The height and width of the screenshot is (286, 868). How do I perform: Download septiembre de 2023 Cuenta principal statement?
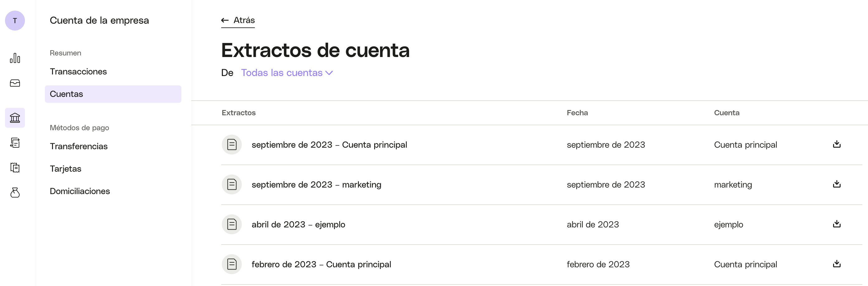click(836, 144)
